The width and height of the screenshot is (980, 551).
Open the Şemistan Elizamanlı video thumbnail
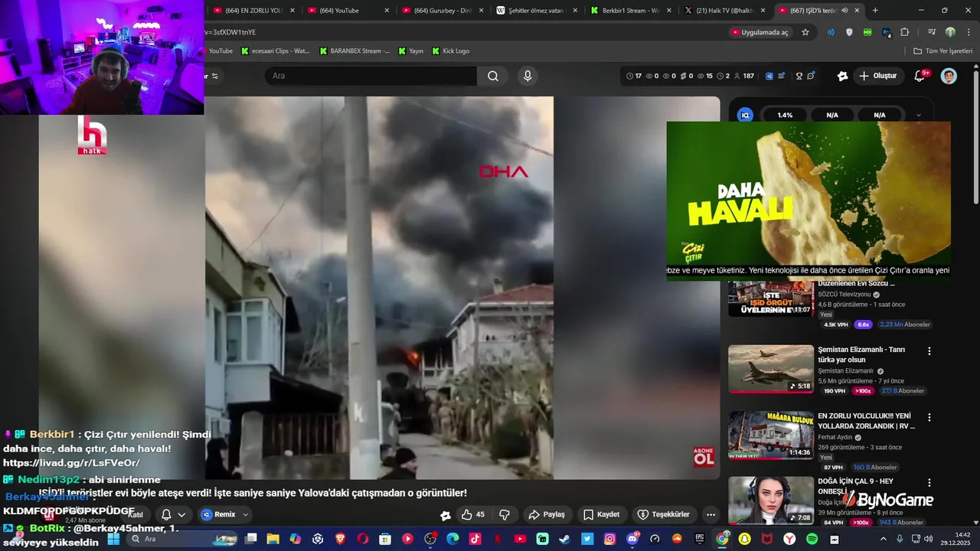click(771, 369)
